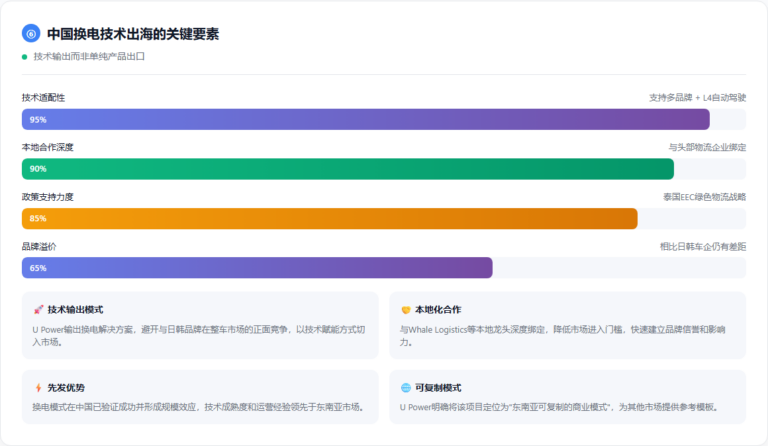Select the 先发优势 card description text
Image resolution: width=768 pixels, height=446 pixels.
200,407
